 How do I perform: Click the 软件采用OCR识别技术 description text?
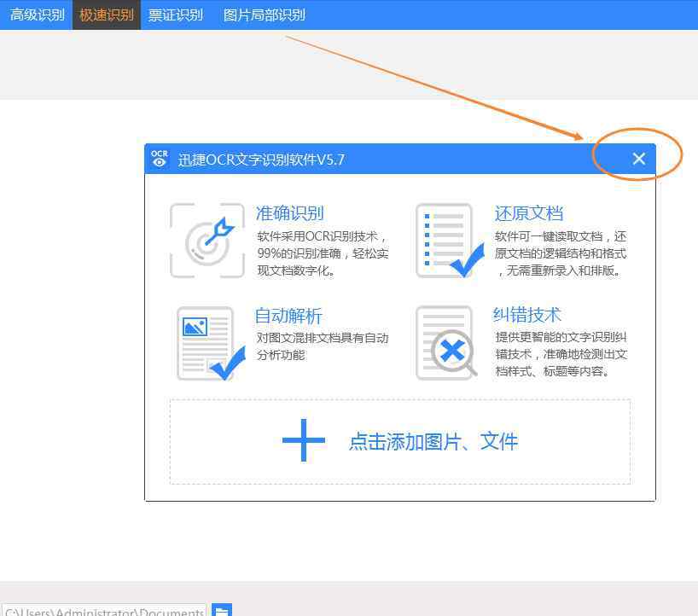point(323,253)
